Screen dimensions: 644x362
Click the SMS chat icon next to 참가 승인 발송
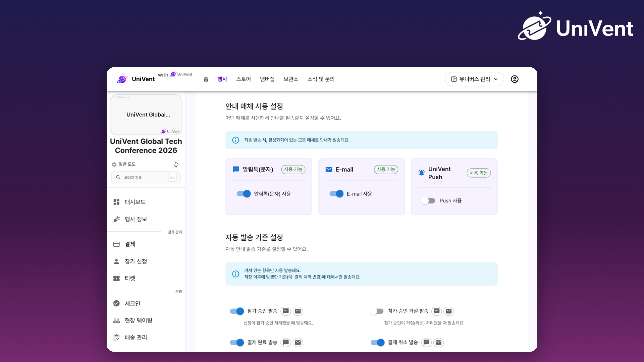pyautogui.click(x=286, y=311)
